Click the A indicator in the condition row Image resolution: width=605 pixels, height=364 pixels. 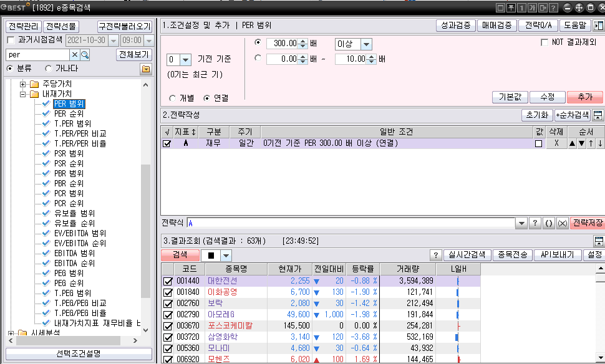[x=186, y=143]
